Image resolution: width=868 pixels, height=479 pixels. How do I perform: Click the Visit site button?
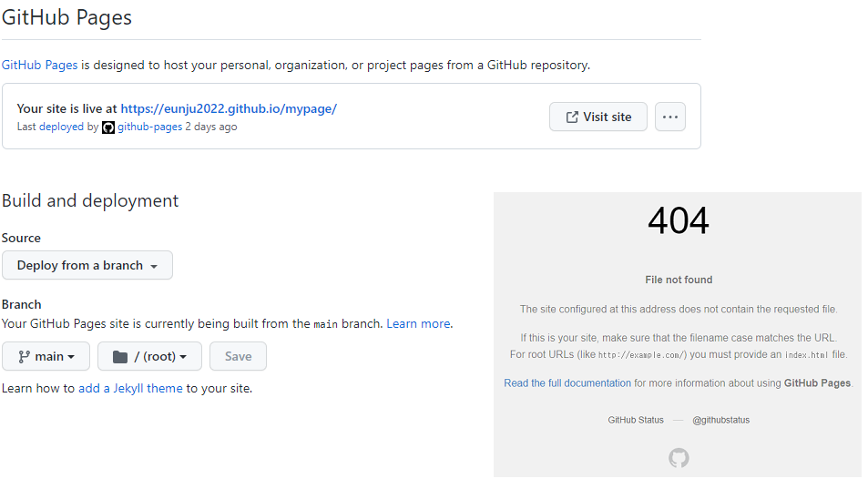pos(597,117)
